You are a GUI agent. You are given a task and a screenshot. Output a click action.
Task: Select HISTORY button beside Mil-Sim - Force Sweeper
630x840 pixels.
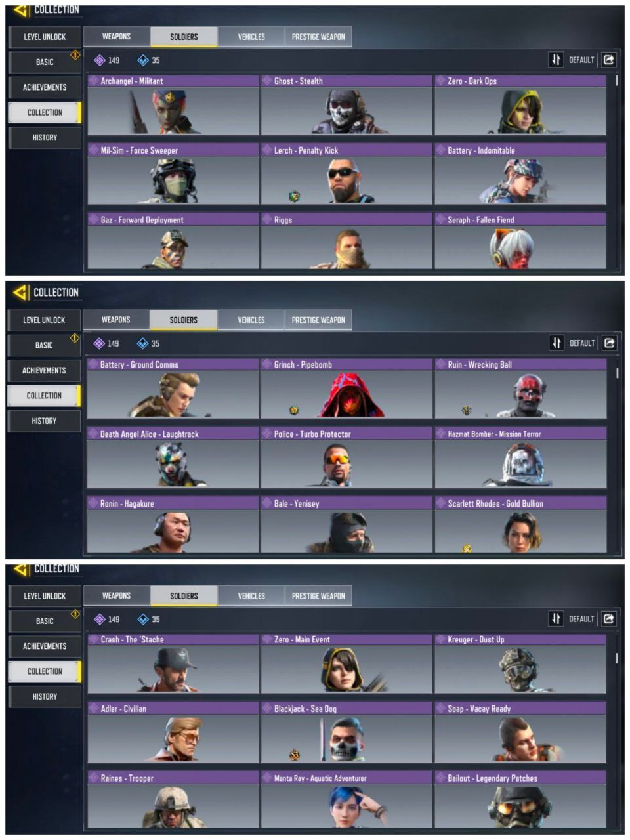click(45, 137)
